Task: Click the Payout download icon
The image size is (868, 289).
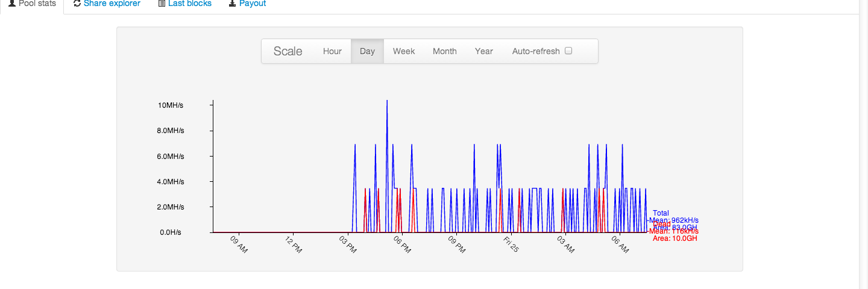Action: click(233, 4)
